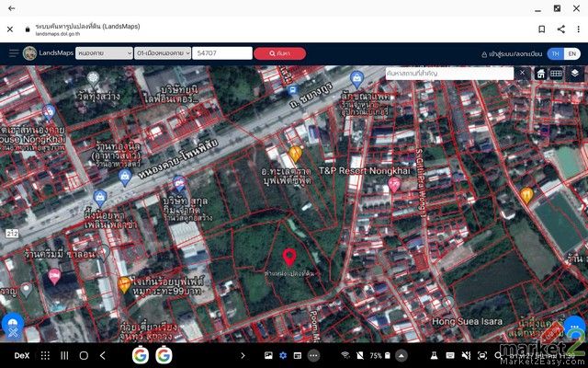The height and width of the screenshot is (368, 588).
Task: Share the page using share icon
Action: click(x=560, y=29)
